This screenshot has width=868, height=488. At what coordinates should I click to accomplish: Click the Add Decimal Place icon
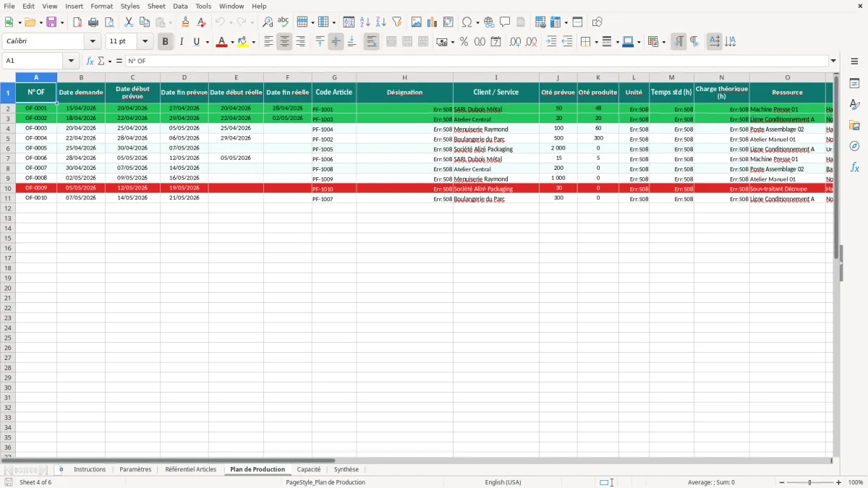click(515, 42)
